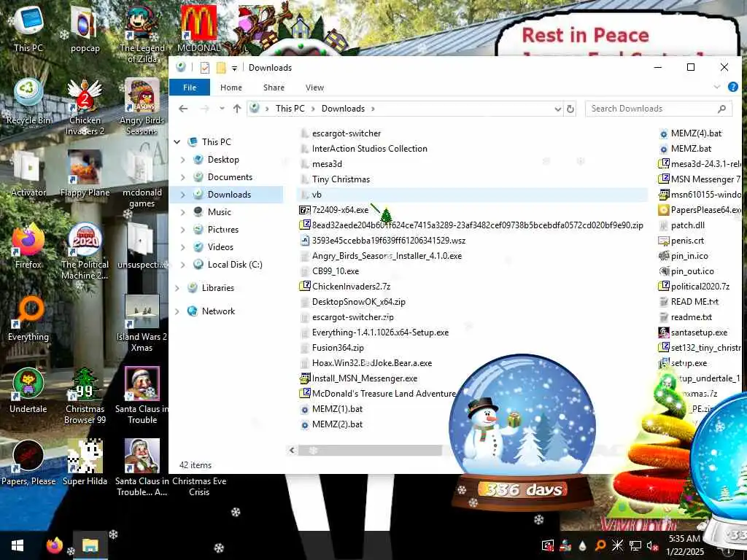Refresh the Downloads folder view
Screen dimensions: 747x560
pyautogui.click(x=570, y=109)
